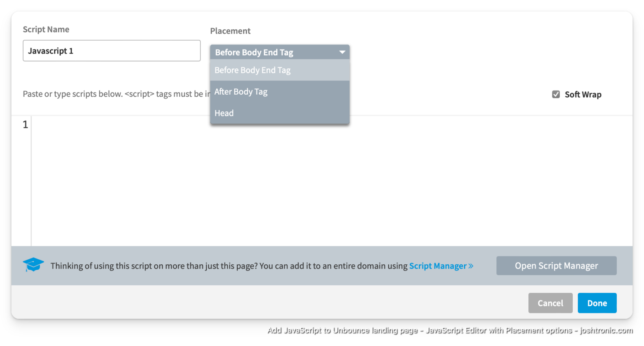
Task: Click the Script Name input field
Action: point(112,51)
